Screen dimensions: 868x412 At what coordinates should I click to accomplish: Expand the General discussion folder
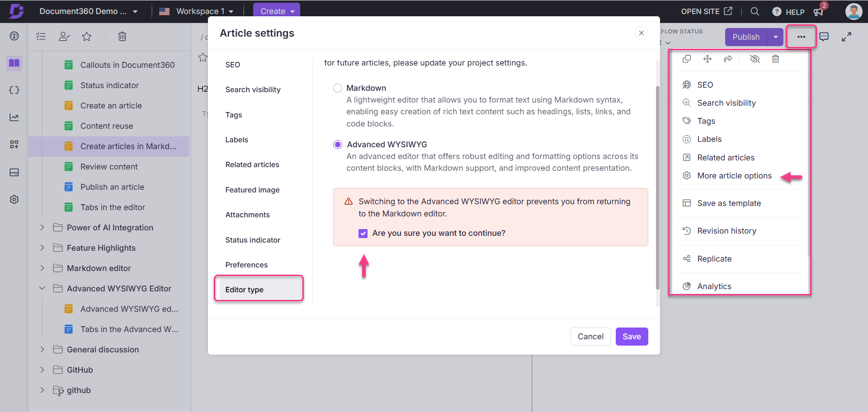tap(42, 349)
